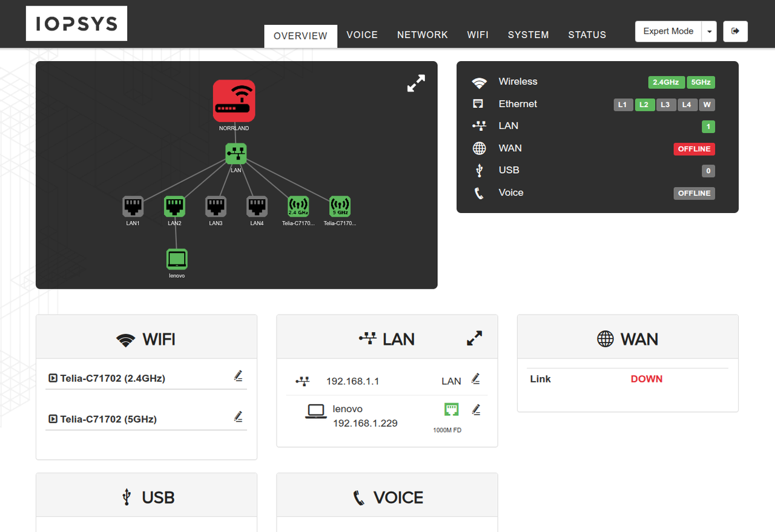The height and width of the screenshot is (532, 775).
Task: Click the LAN icon in status panel
Action: [x=479, y=126]
